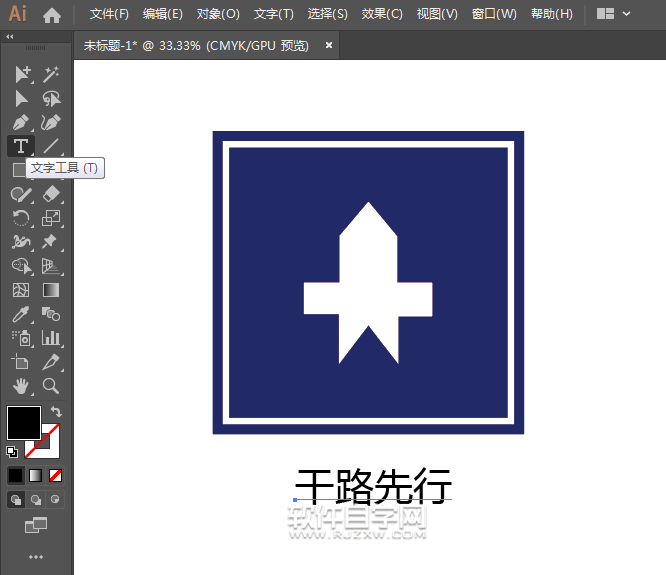666x575 pixels.
Task: Click the Home icon
Action: [52, 16]
